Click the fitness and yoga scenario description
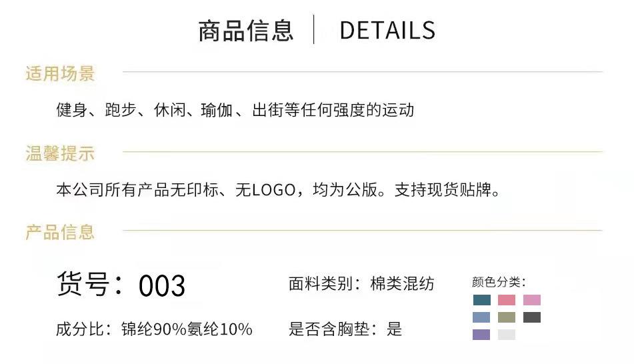This screenshot has height=364, width=634. coord(235,110)
